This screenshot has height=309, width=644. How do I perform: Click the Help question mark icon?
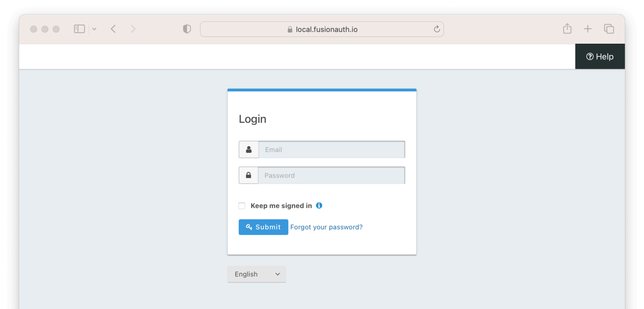[x=590, y=56]
